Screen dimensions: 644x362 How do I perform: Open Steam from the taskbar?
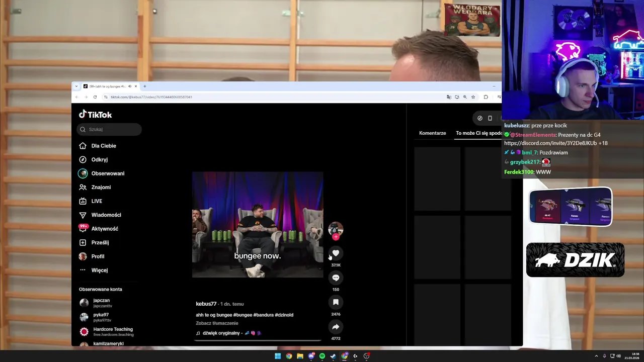pos(333,356)
